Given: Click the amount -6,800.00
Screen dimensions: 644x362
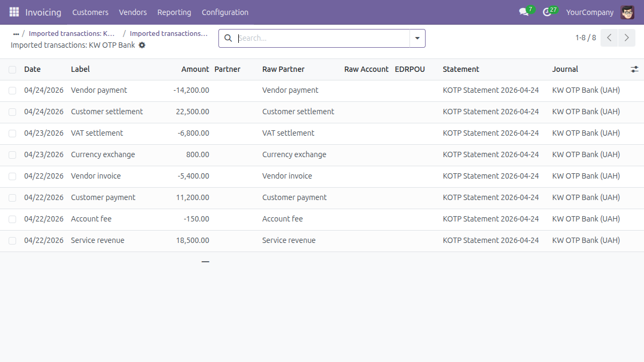Looking at the screenshot, I should pos(193,133).
